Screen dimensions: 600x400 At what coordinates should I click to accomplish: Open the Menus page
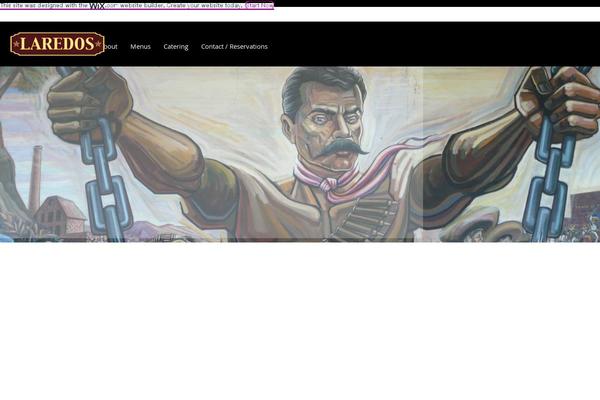point(140,46)
